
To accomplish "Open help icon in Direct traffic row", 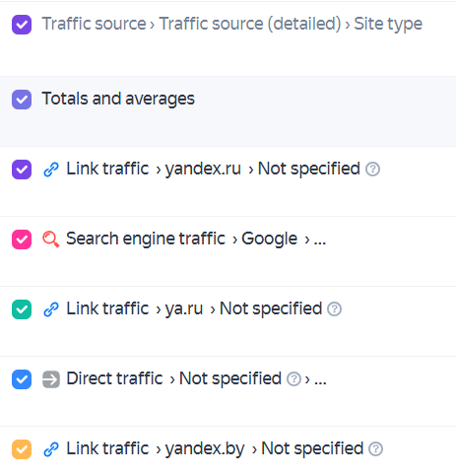I will [x=293, y=379].
